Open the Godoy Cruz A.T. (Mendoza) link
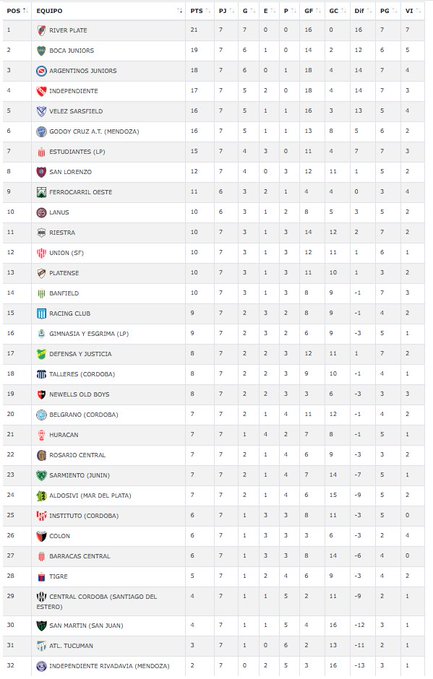The image size is (433, 679). [94, 132]
